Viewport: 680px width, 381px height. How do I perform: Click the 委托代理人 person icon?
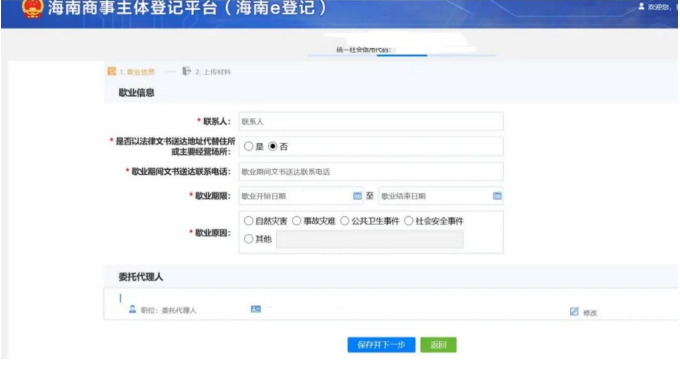[132, 309]
